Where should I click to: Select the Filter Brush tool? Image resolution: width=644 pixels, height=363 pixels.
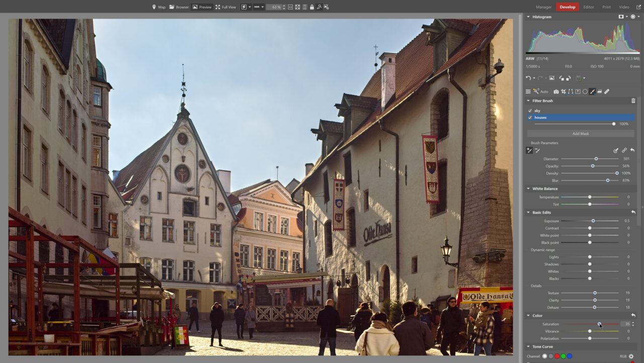(x=592, y=92)
